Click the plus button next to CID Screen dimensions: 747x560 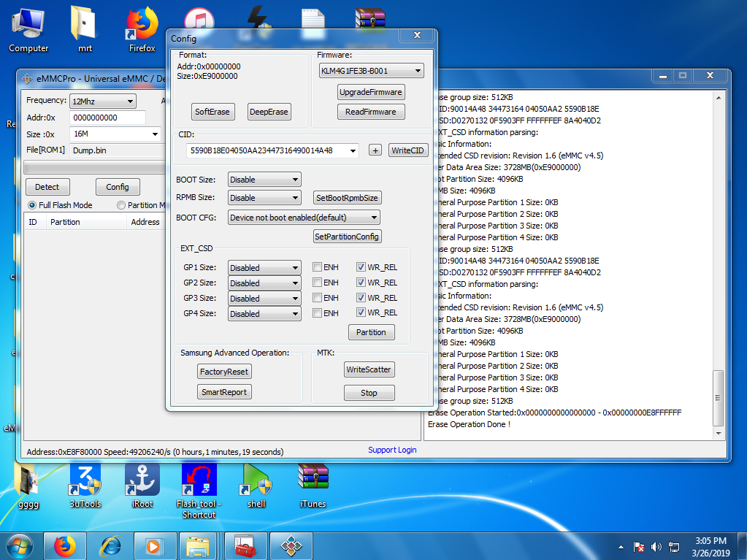point(375,150)
